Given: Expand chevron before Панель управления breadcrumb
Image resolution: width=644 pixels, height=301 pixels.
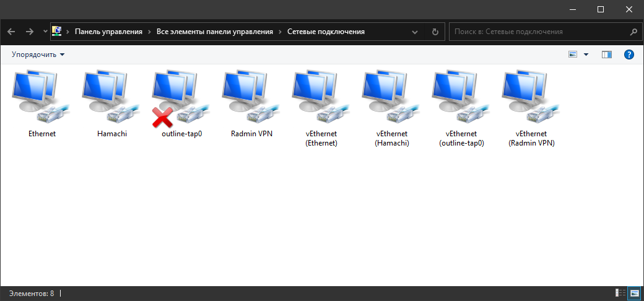Looking at the screenshot, I should point(67,32).
